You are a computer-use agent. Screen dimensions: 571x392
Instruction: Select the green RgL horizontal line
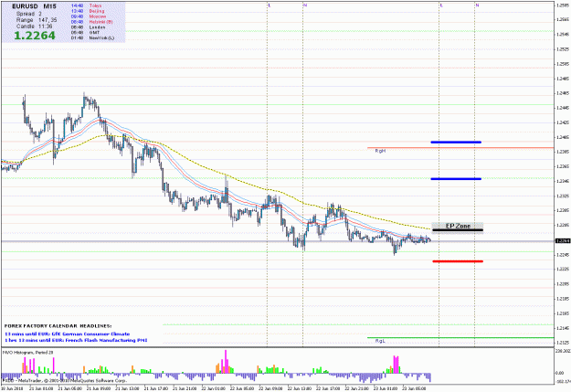460,338
